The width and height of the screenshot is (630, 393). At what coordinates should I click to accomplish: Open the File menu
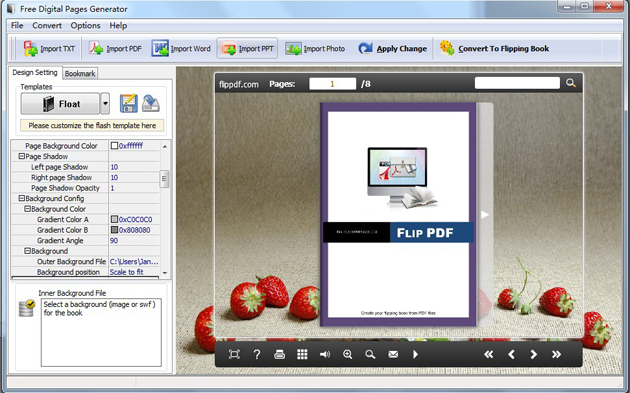click(x=17, y=25)
